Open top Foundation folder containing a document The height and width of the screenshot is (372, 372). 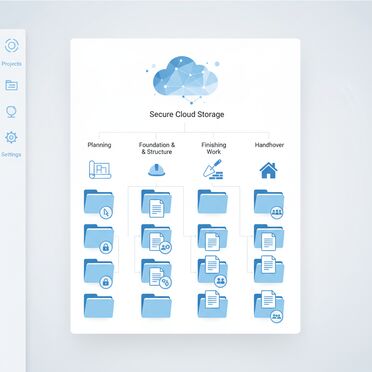(156, 203)
